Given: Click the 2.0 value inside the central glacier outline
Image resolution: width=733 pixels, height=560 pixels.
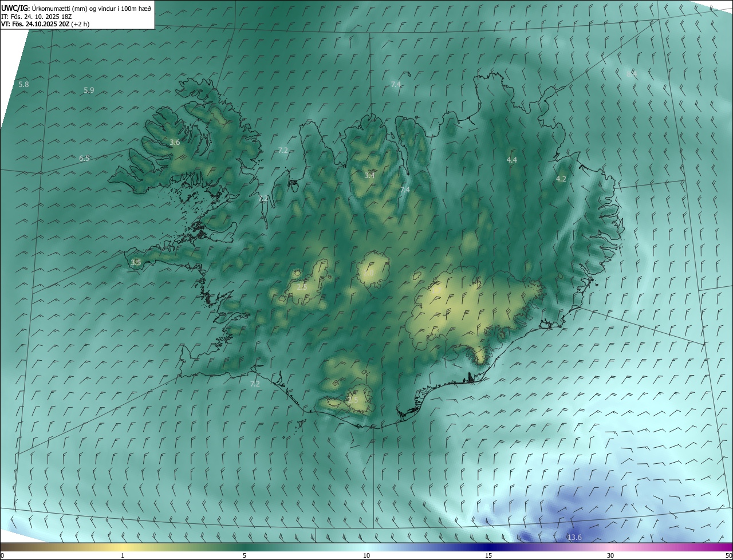Looking at the screenshot, I should pyautogui.click(x=368, y=274).
